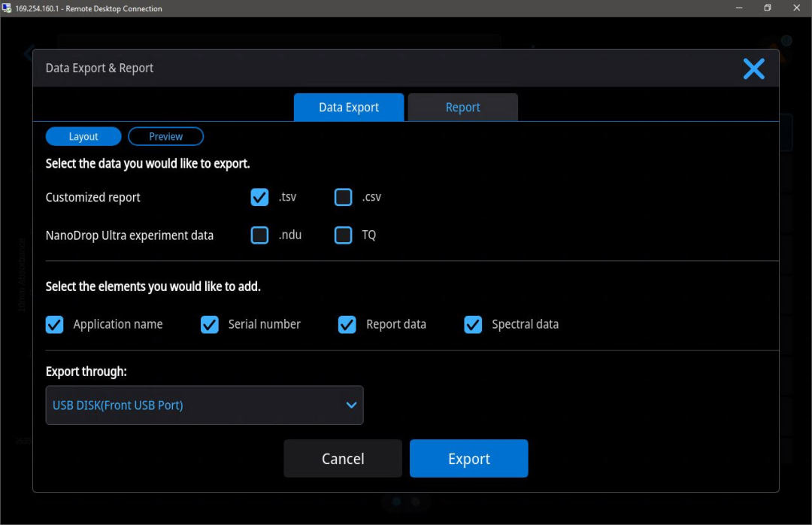This screenshot has width=812, height=525.
Task: Select the Layout view button
Action: tap(83, 136)
